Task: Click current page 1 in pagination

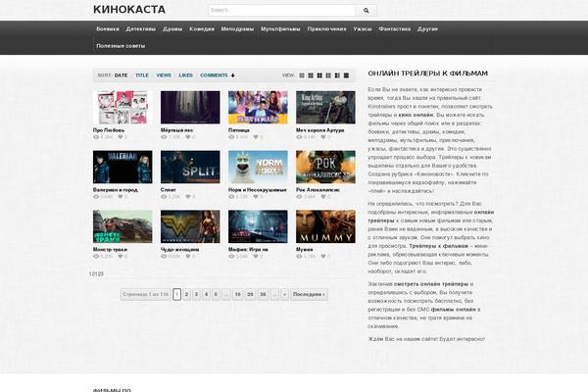Action: coord(177,294)
